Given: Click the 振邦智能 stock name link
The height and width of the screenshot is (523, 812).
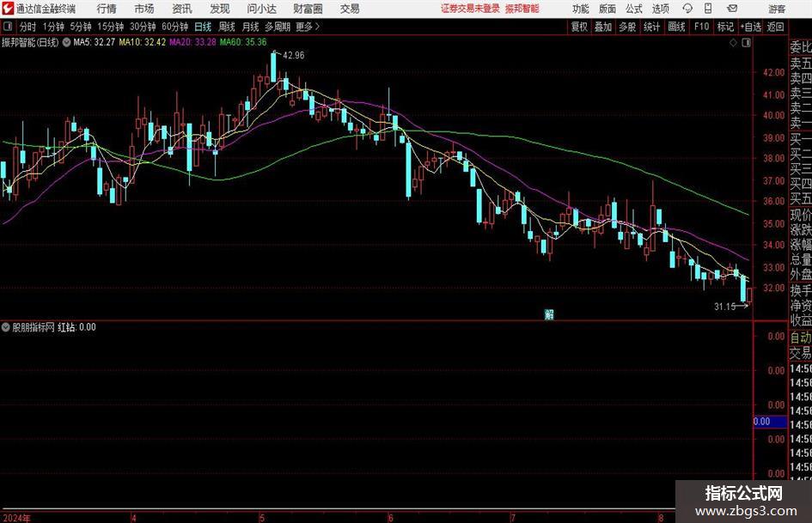Looking at the screenshot, I should pyautogui.click(x=522, y=9).
